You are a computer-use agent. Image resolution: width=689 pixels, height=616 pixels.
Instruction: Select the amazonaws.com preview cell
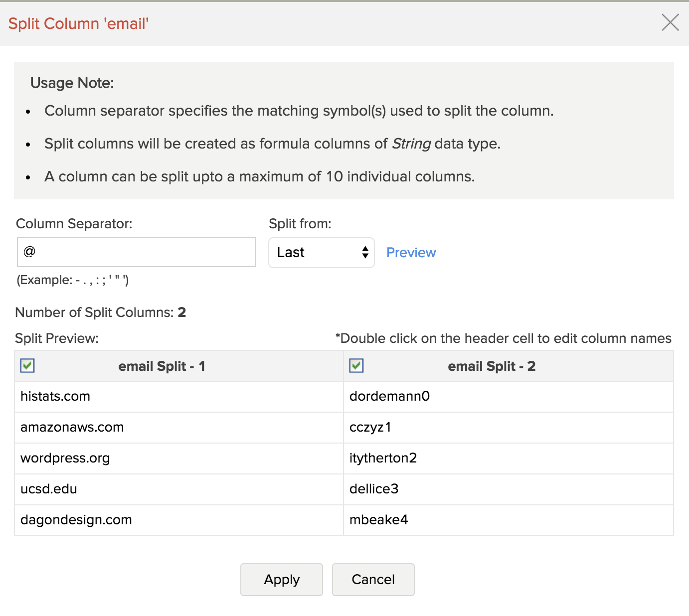[x=72, y=428]
